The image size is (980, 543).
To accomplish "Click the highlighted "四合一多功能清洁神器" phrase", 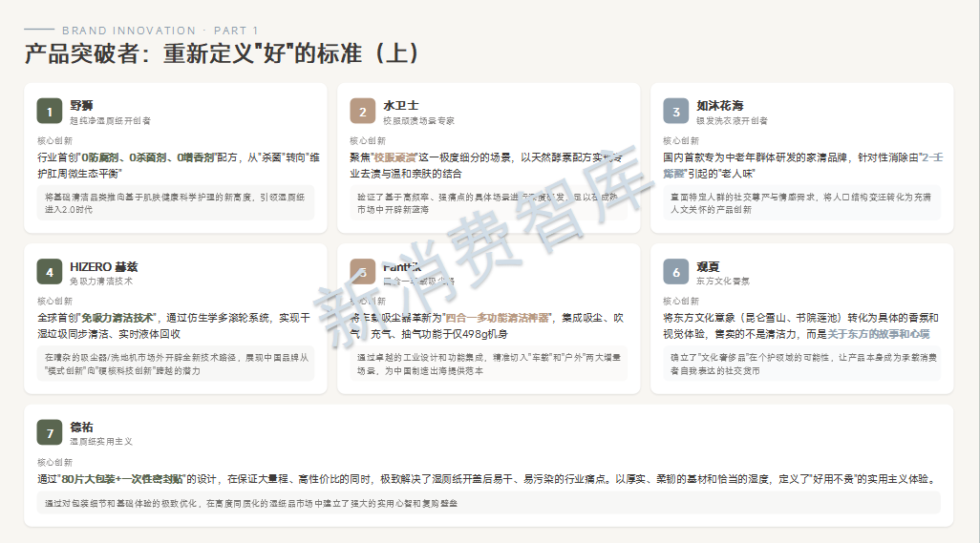I will (x=498, y=318).
